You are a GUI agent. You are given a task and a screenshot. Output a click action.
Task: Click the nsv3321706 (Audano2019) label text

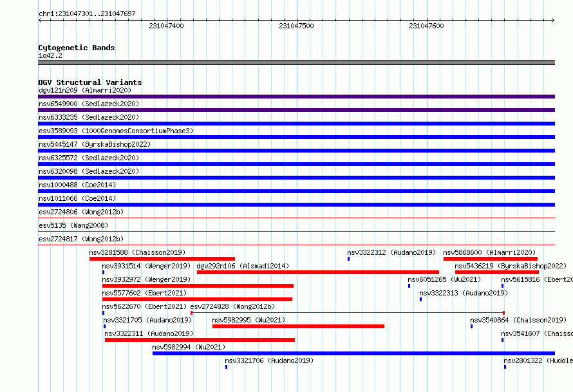pos(269,360)
